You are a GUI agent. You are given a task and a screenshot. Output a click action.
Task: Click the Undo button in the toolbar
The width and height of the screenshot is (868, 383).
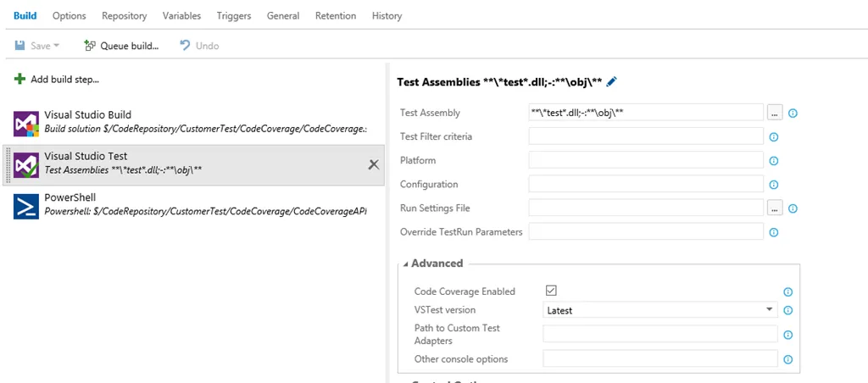click(x=199, y=46)
